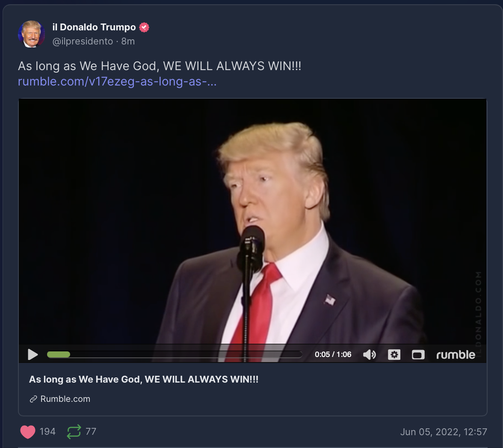This screenshot has height=448, width=503.
Task: Click the Rumble.com source link
Action: point(65,399)
